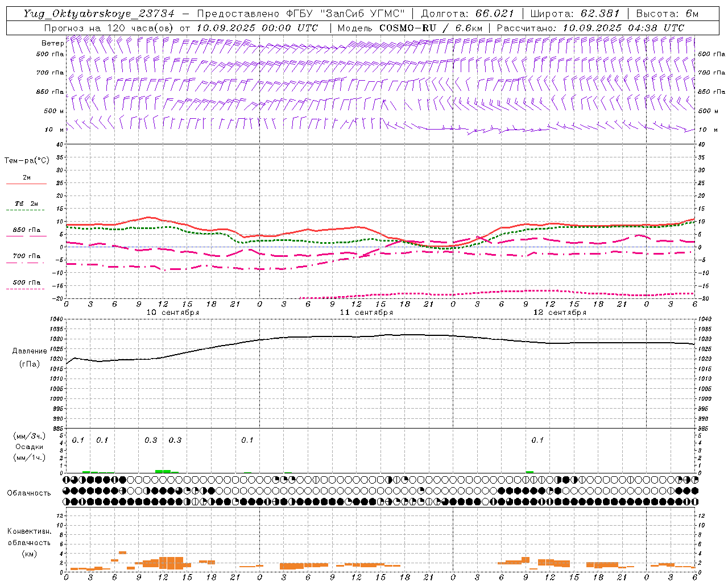Click the height label Высота: 6м
The image size is (728, 582).
point(667,14)
